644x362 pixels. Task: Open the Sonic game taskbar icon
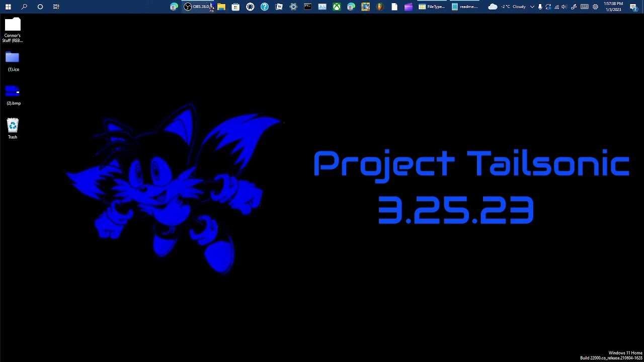(366, 7)
